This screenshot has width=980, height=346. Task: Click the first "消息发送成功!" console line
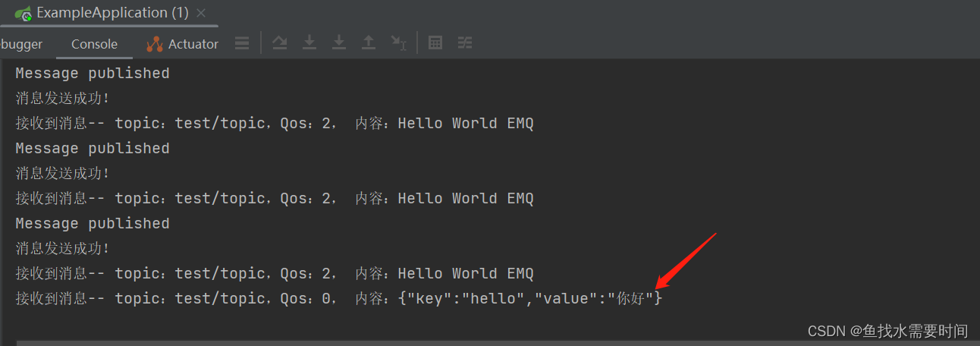coord(63,98)
